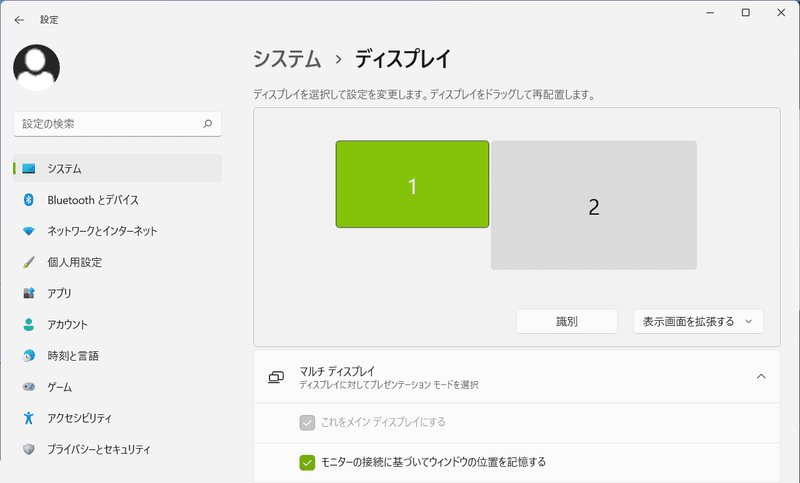Click the ゲーム controller icon
Screen dimensions: 800x483
coord(29,387)
